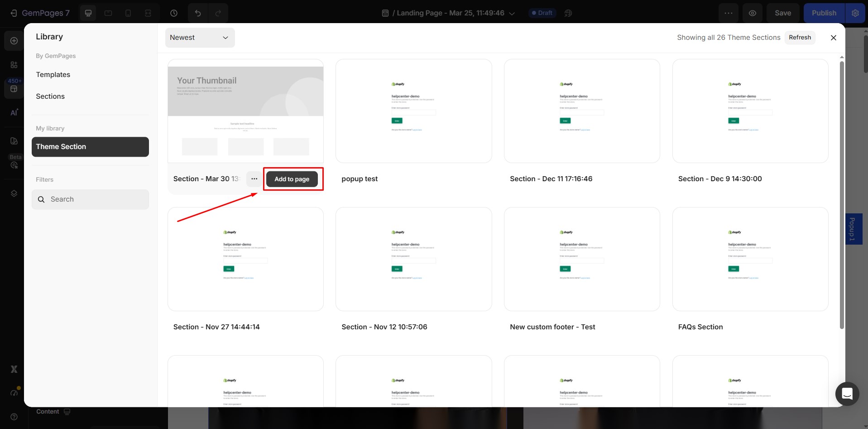Open the layers icon in left sidebar

coord(14,193)
